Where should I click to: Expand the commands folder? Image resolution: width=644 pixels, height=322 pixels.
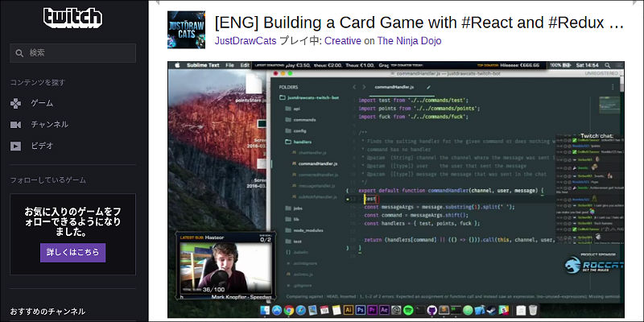pyautogui.click(x=300, y=119)
